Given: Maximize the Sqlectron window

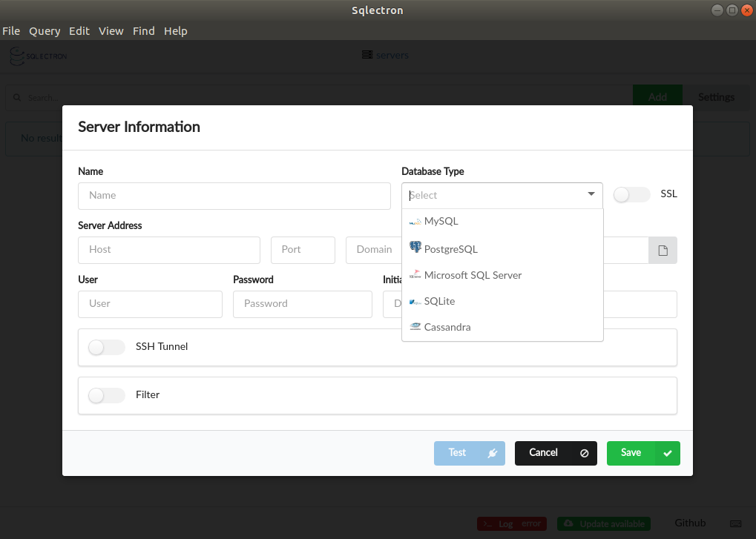Looking at the screenshot, I should [732, 10].
